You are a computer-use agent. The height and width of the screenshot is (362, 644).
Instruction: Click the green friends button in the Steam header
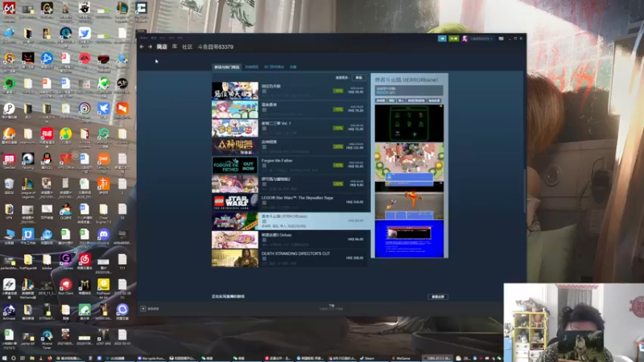453,39
